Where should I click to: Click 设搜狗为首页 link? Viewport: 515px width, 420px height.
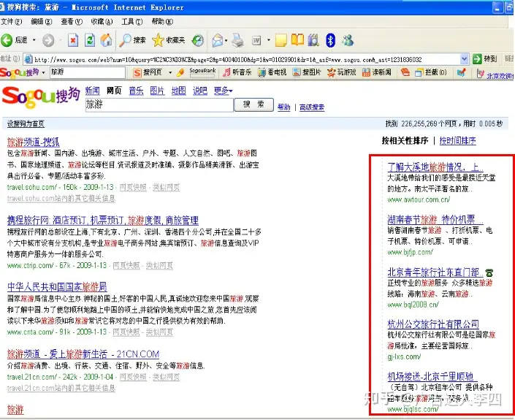[26, 123]
